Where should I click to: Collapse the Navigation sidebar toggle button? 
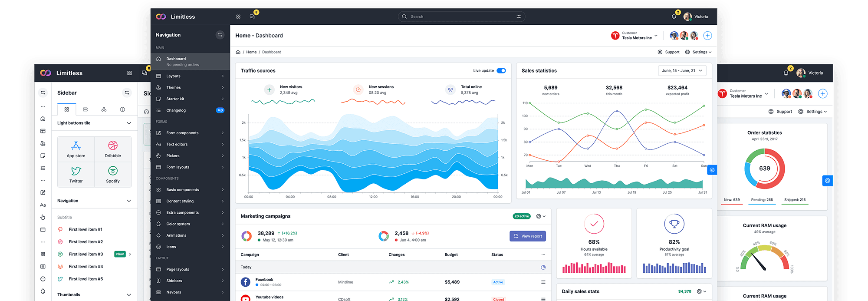click(220, 35)
